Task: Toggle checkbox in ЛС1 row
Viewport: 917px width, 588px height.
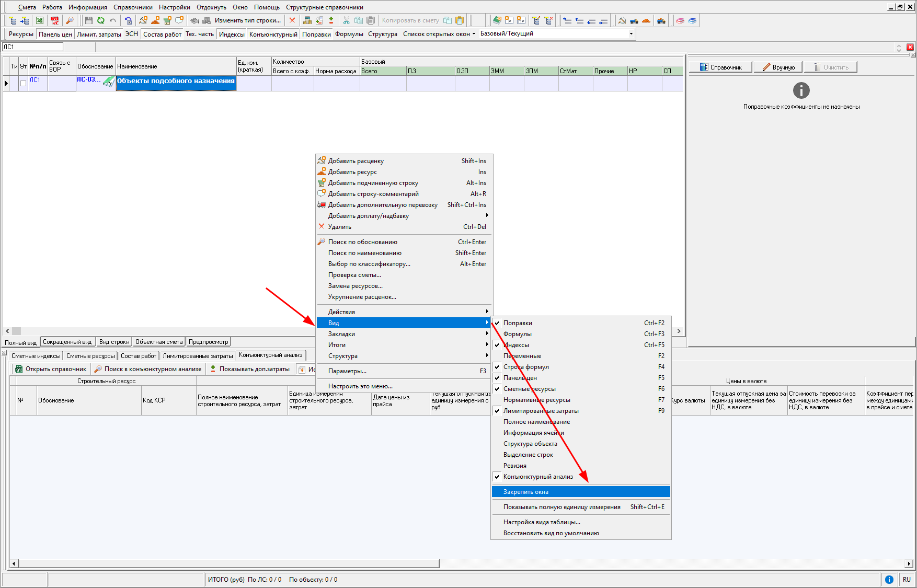Action: click(23, 83)
